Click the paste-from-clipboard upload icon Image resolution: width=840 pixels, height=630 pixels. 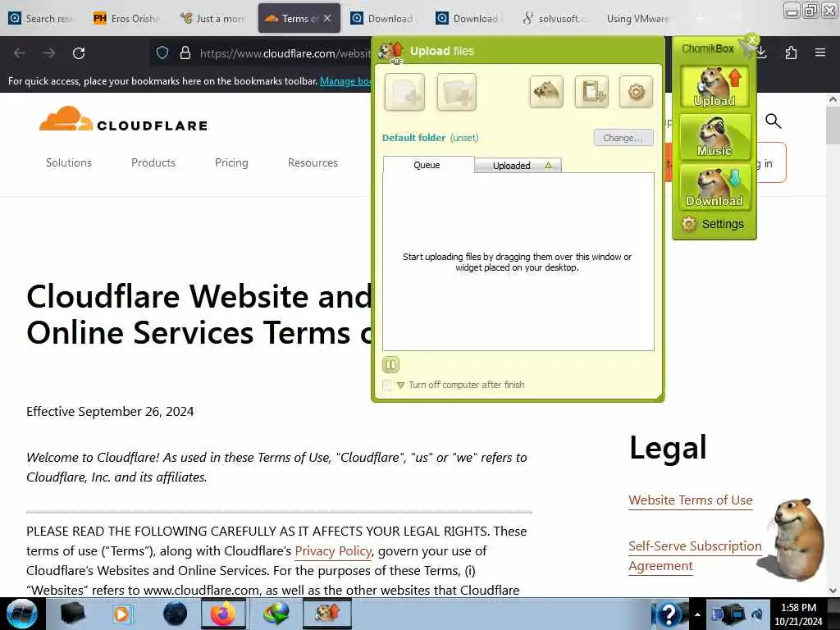click(591, 92)
